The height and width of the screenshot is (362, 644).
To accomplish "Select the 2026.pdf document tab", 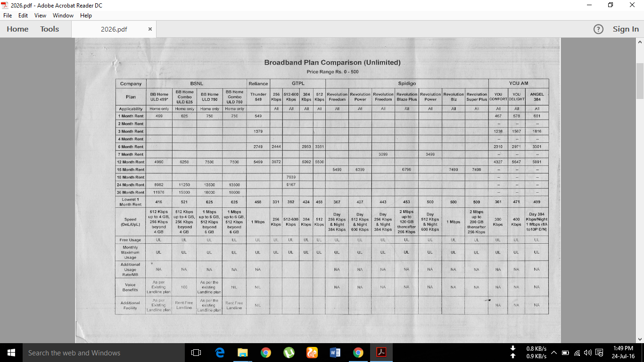I will click(x=114, y=29).
